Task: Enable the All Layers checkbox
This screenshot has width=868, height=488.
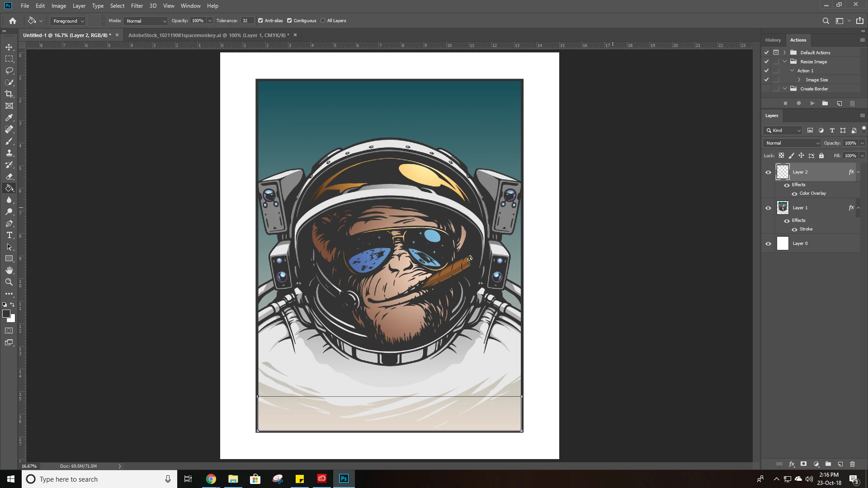Action: pos(323,21)
